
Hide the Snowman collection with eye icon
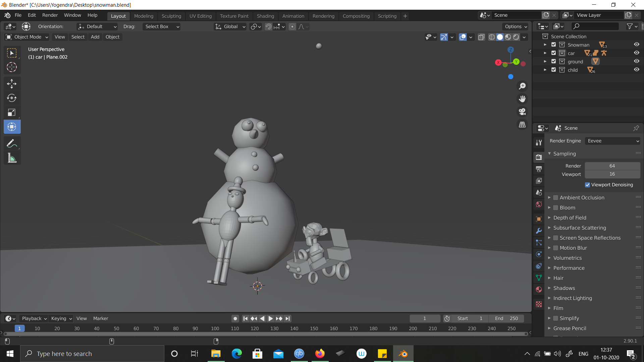coord(636,45)
